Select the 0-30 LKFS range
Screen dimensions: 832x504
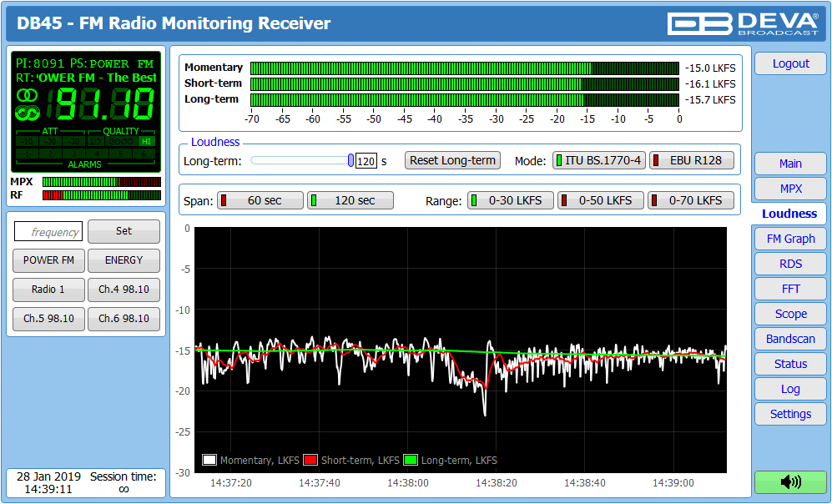click(510, 200)
